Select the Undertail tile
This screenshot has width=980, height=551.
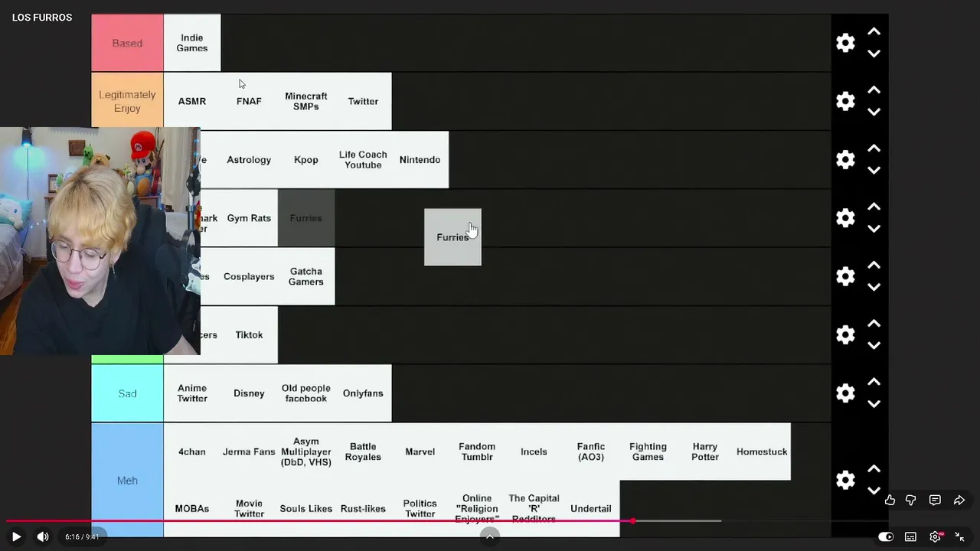click(x=591, y=508)
